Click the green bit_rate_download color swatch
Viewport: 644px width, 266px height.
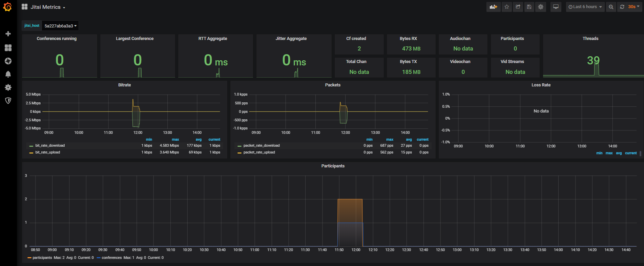(x=31, y=146)
